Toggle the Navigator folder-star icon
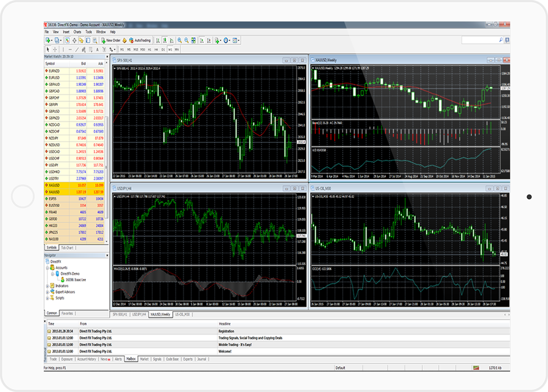Viewport: 548px width, 392px height. tap(81, 40)
